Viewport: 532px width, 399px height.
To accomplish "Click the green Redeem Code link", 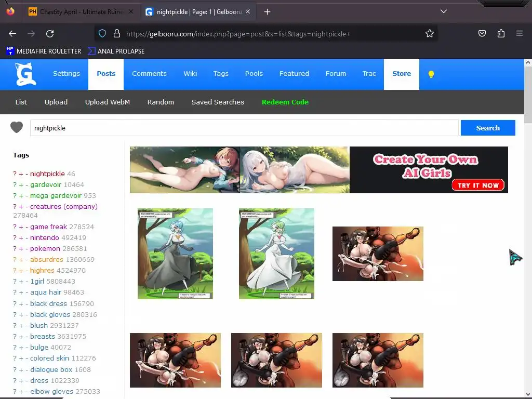I will [x=285, y=102].
